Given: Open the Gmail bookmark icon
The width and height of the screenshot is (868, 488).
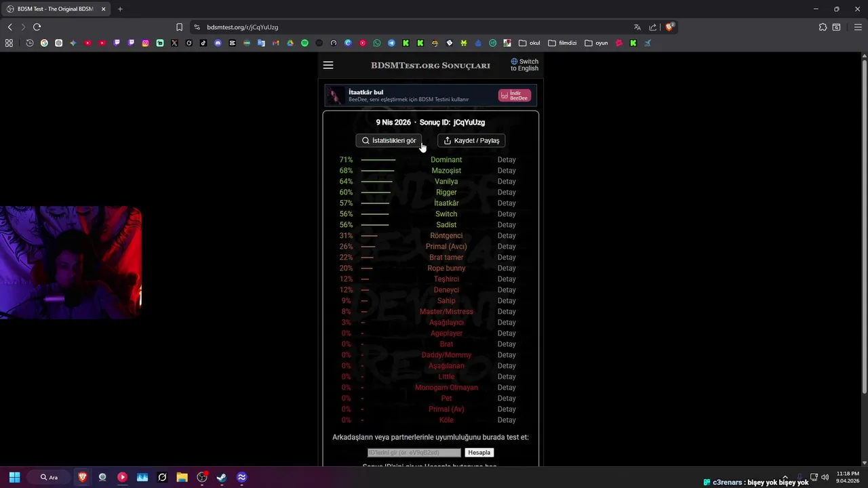Looking at the screenshot, I should (x=275, y=43).
